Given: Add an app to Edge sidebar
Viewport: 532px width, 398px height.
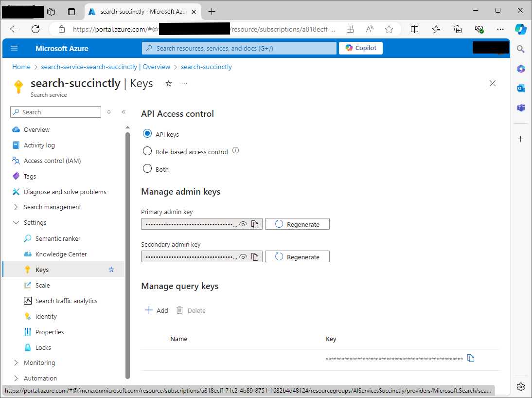Looking at the screenshot, I should (x=520, y=139).
